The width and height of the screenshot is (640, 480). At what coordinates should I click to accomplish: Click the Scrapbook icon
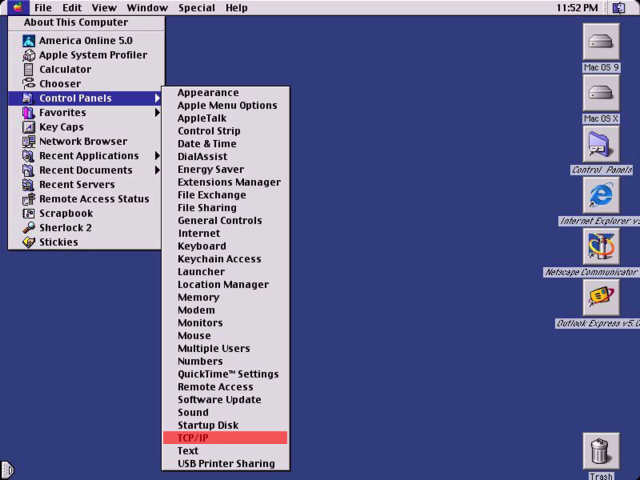(29, 213)
